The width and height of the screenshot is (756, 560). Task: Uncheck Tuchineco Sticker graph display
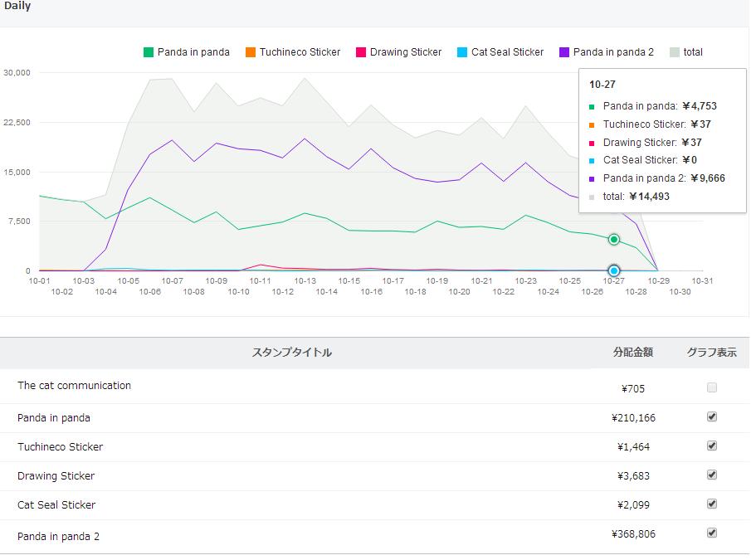pyautogui.click(x=712, y=446)
